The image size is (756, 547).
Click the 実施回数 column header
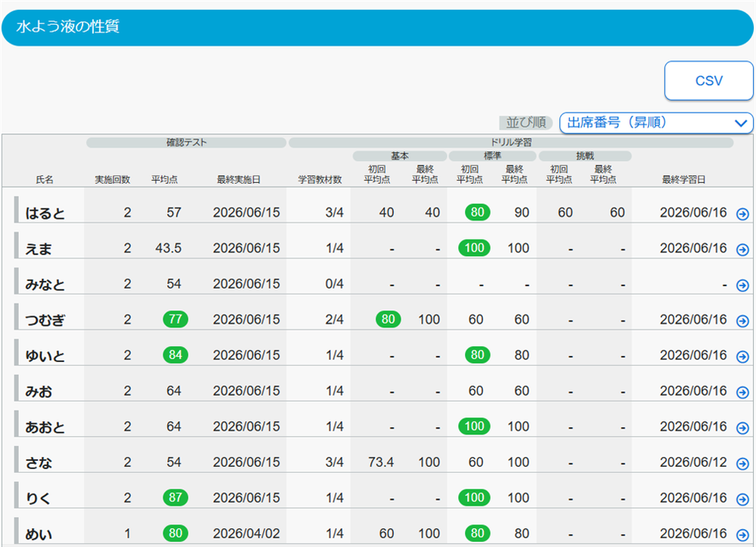tap(113, 180)
